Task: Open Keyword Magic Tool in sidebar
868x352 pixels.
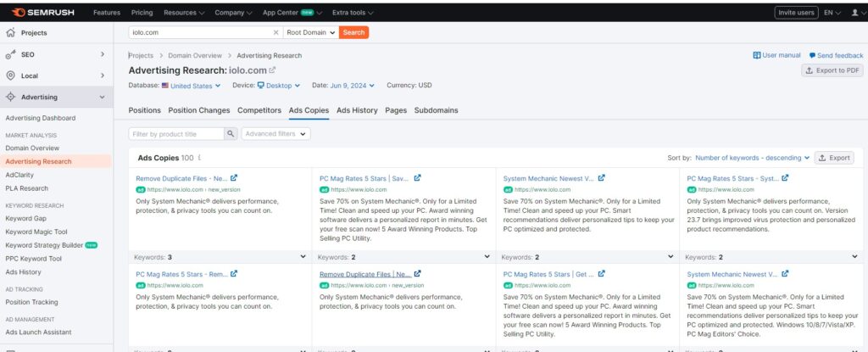Action: click(36, 232)
